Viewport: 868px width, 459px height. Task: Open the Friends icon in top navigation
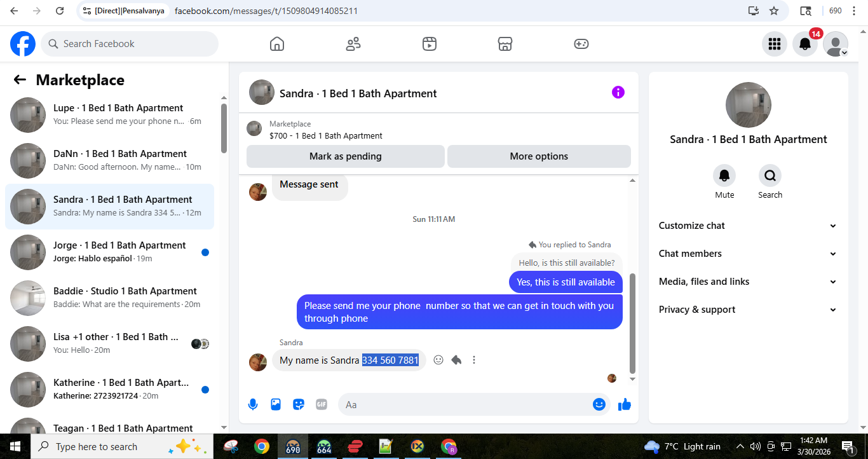point(353,44)
